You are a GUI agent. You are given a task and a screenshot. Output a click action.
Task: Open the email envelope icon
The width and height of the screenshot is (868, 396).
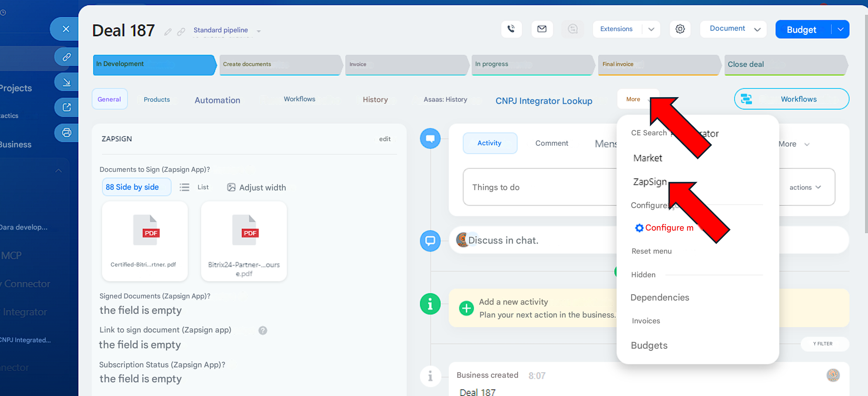pyautogui.click(x=542, y=29)
